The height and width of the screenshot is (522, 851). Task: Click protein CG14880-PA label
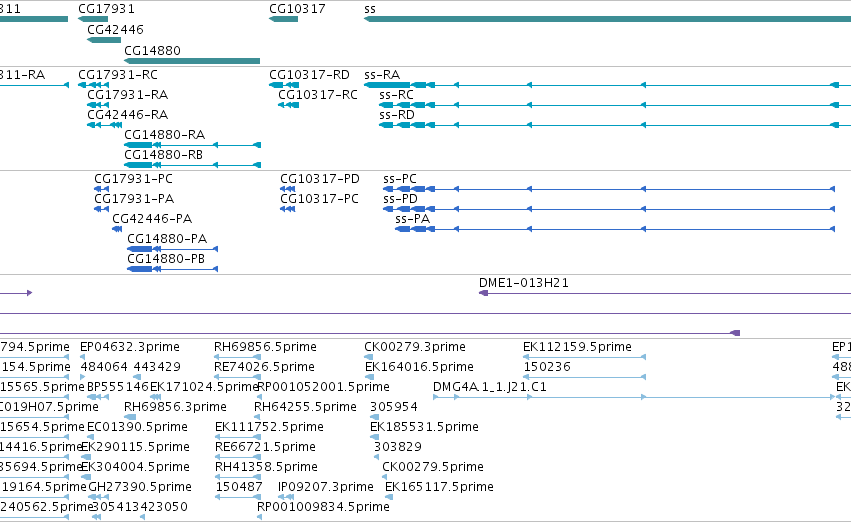[x=167, y=239]
